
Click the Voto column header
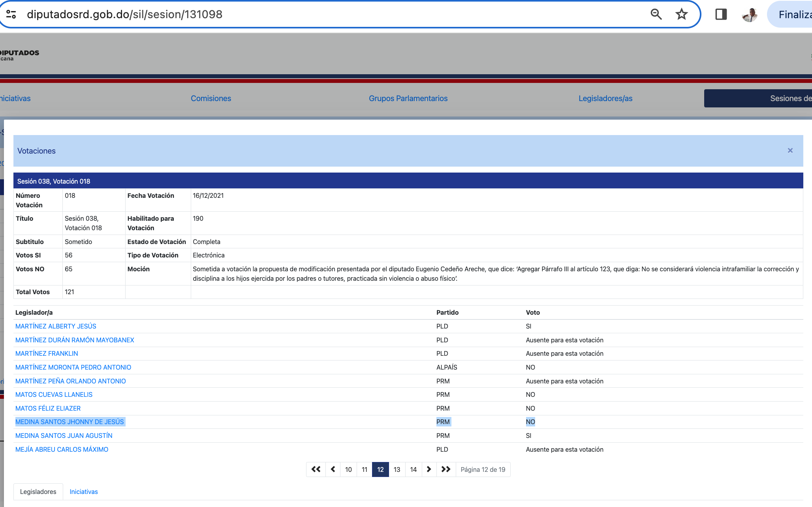533,312
